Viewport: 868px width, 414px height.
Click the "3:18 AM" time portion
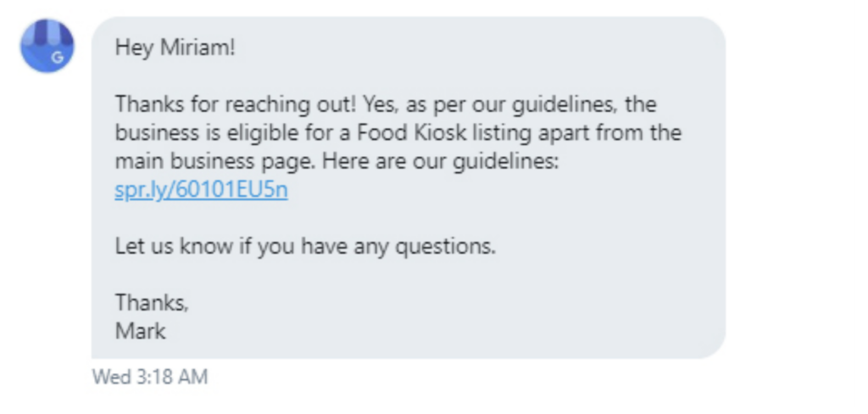point(168,377)
